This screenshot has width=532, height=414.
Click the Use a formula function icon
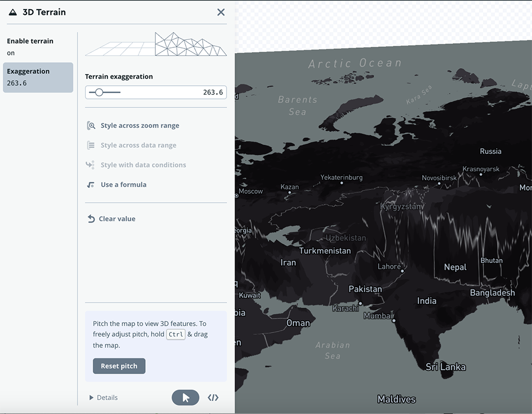pos(91,185)
